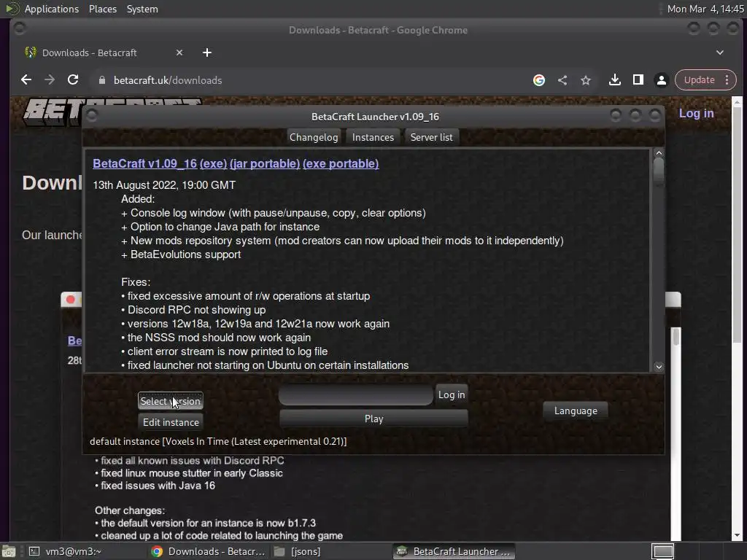Expand the Chrome tab search chevron

[x=720, y=52]
